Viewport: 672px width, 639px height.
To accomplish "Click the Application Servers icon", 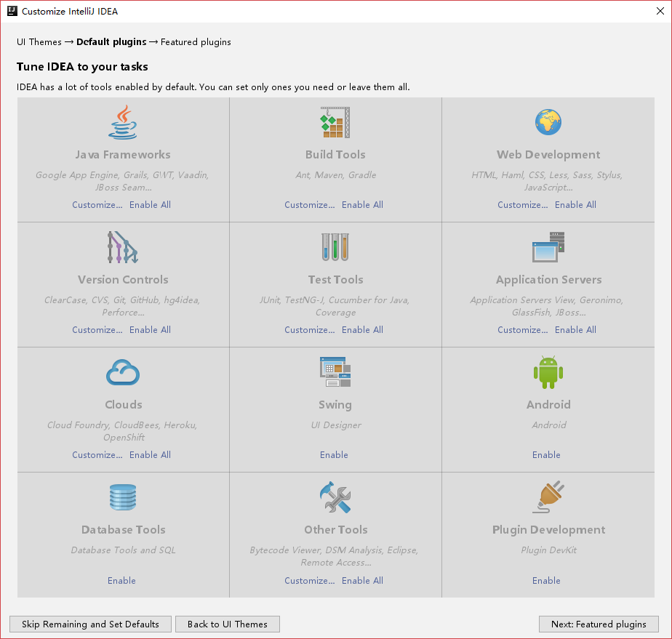I will click(548, 247).
